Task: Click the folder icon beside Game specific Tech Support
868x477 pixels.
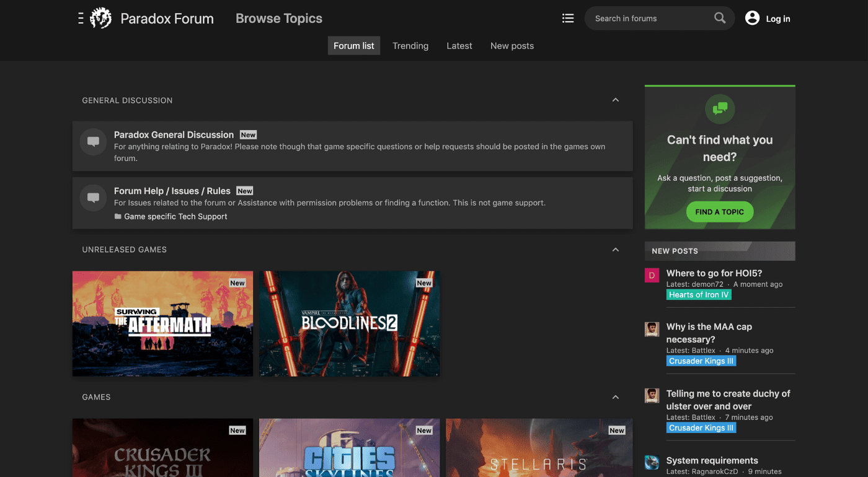Action: (118, 216)
